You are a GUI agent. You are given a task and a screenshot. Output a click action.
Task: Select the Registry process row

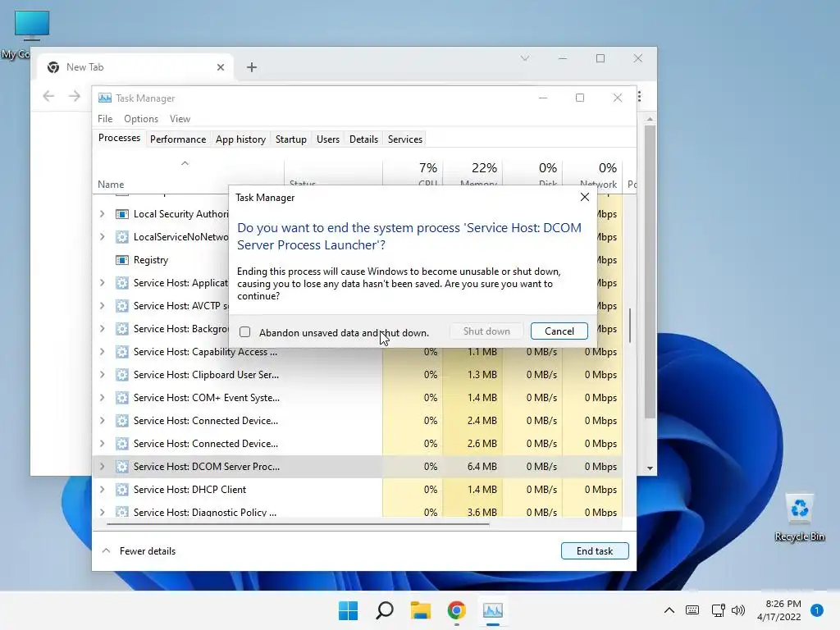point(161,260)
